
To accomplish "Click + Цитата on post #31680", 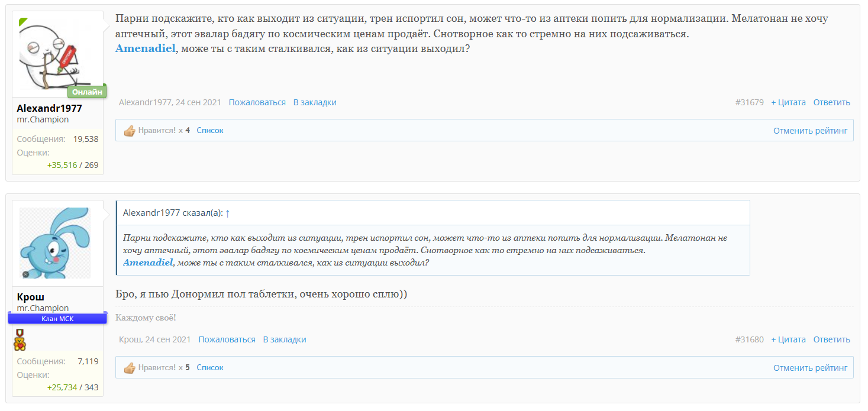I will 788,339.
